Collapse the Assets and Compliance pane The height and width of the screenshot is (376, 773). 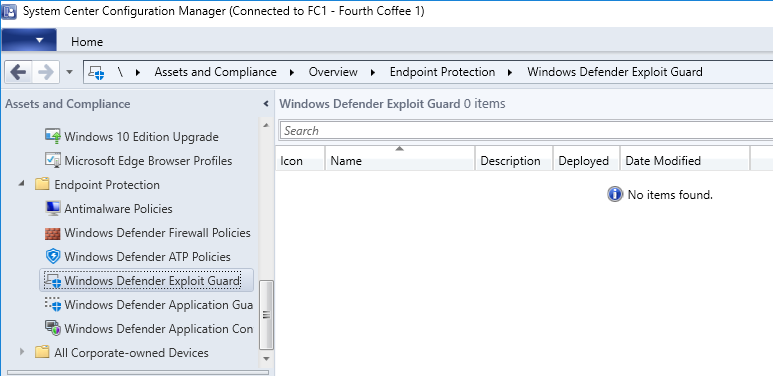266,104
